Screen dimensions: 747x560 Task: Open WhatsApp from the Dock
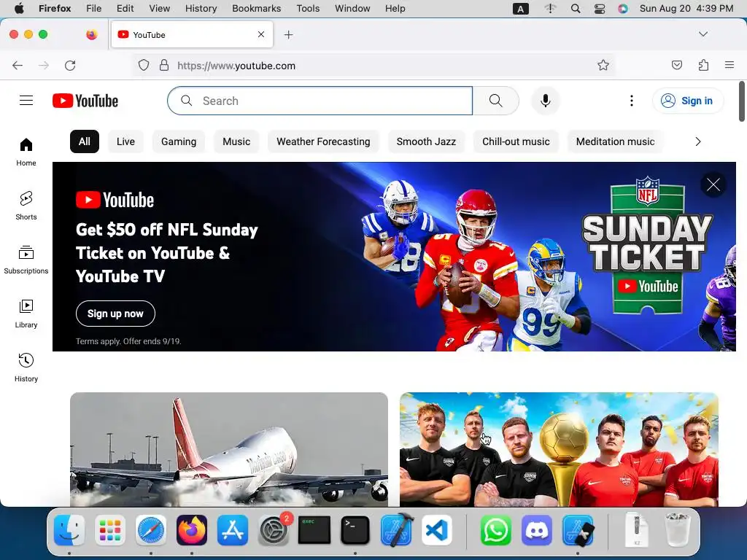pos(495,530)
